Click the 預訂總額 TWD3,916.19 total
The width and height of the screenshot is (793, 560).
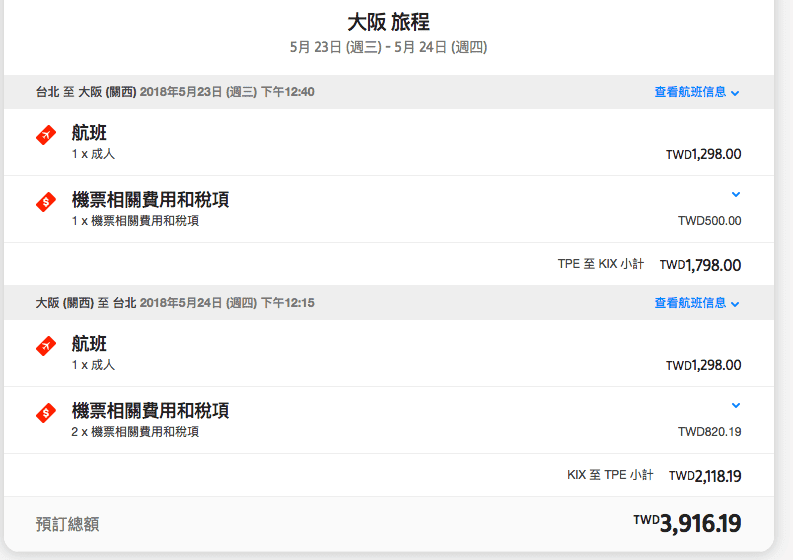[x=687, y=523]
